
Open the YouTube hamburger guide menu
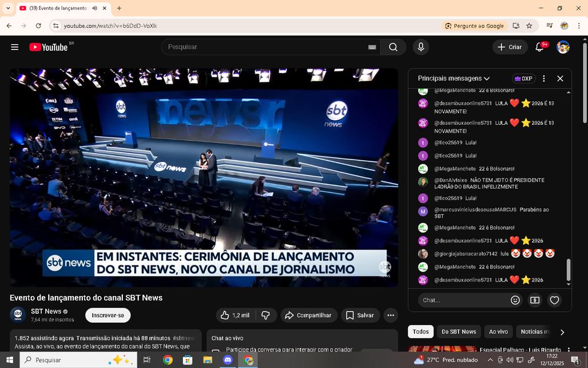point(15,47)
